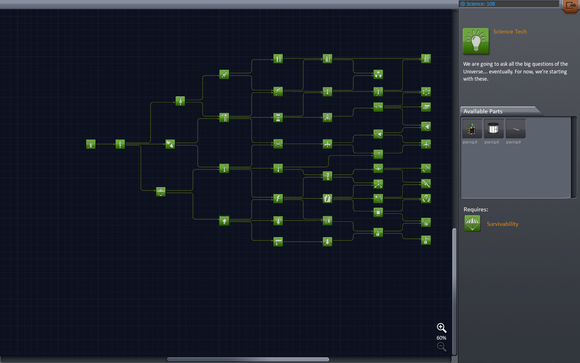
Task: Select the white canister part thumbnail
Action: click(493, 128)
